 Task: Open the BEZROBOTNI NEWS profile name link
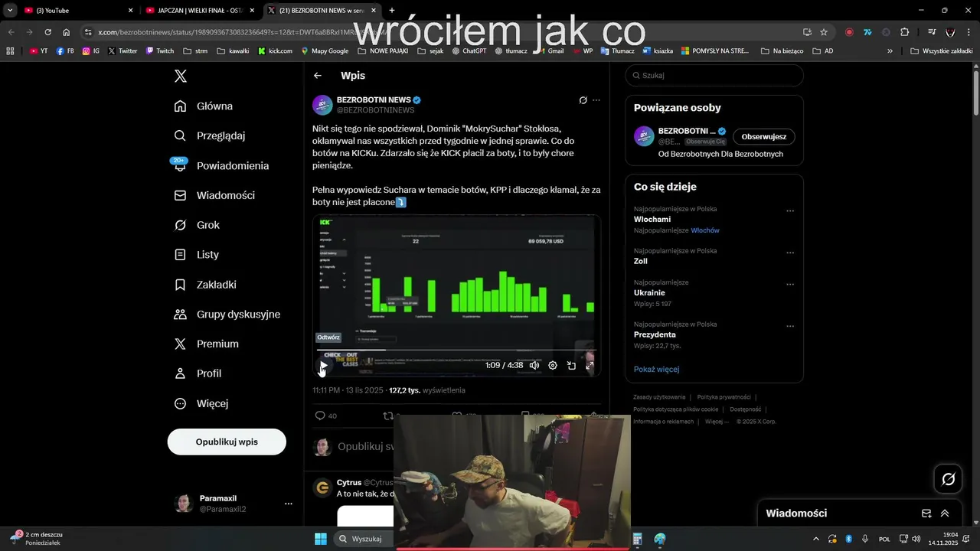coord(374,99)
